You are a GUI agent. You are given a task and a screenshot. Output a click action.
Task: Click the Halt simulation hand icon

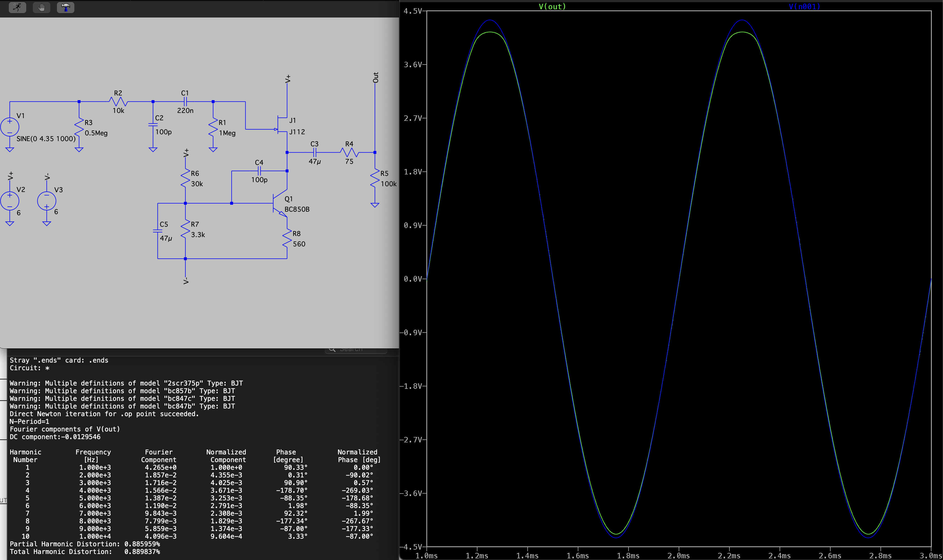click(42, 7)
